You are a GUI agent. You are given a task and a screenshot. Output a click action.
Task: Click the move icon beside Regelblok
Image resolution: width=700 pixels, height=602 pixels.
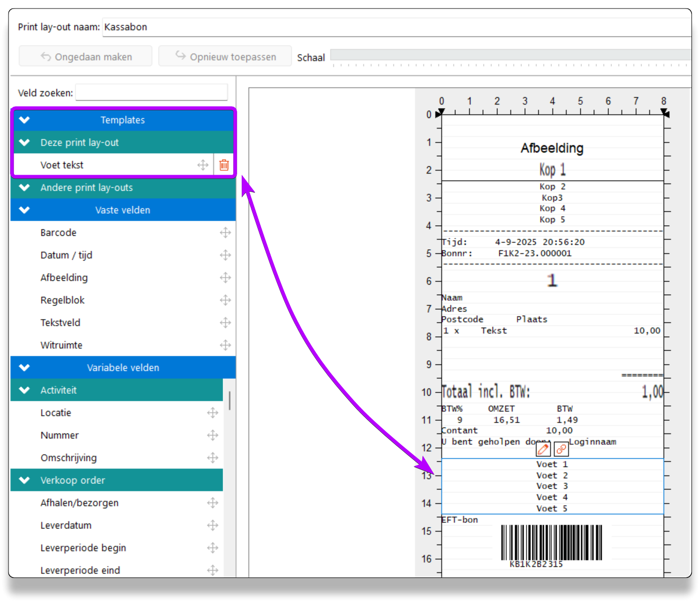[x=225, y=300]
